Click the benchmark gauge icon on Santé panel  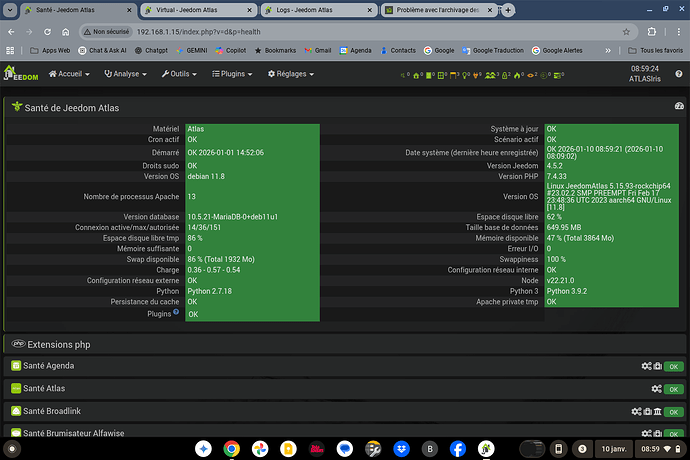[679, 106]
